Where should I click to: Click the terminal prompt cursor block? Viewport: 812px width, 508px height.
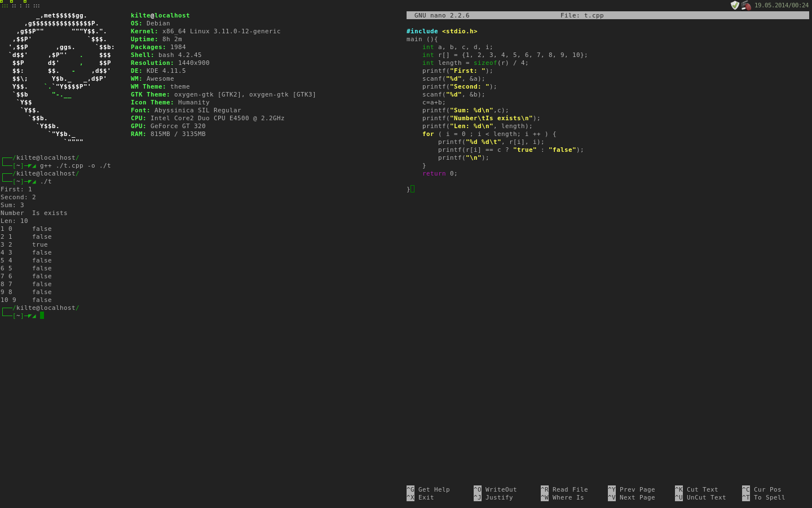tap(42, 316)
